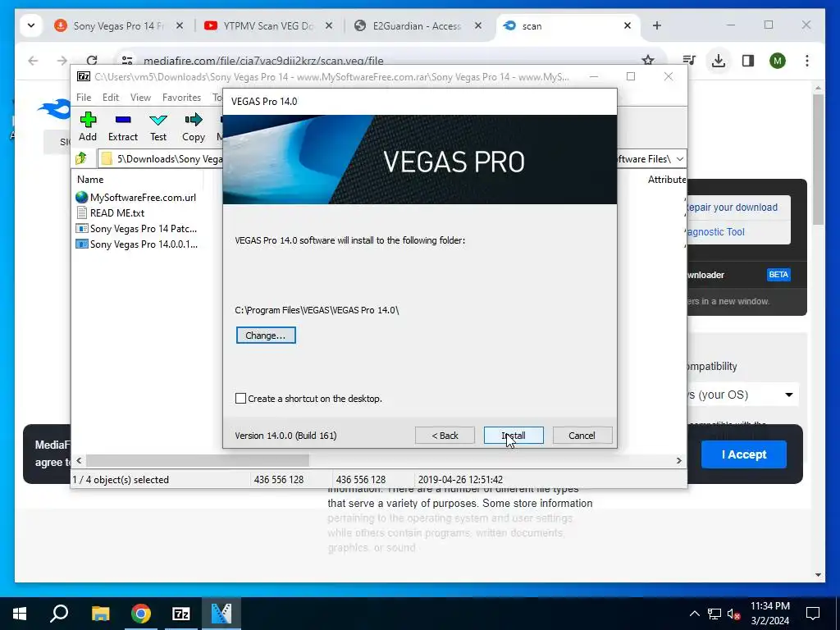Select Sony Vegas Pro 14.0.0.1 installer file
The image size is (840, 630).
click(137, 244)
